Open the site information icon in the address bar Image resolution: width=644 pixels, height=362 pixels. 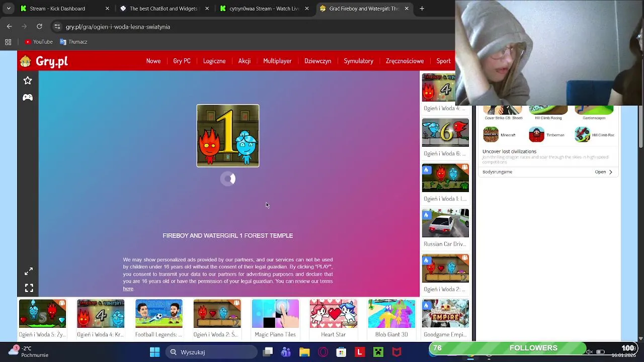click(57, 27)
